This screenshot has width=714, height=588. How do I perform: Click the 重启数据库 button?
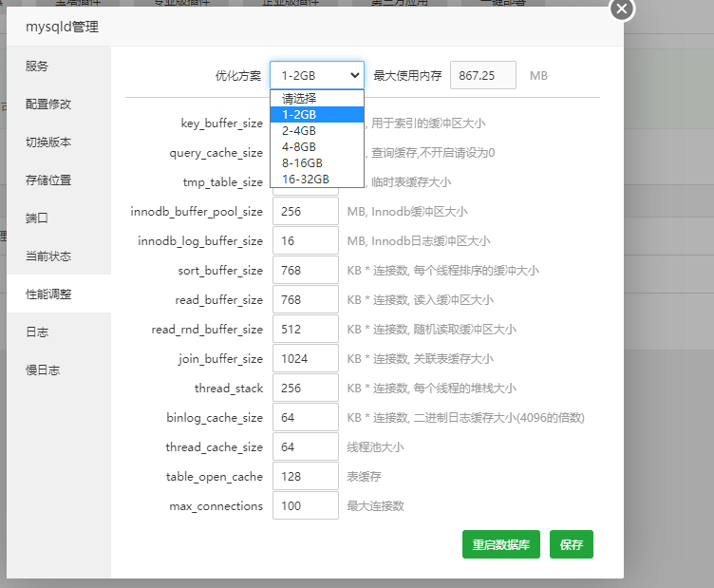pyautogui.click(x=501, y=544)
